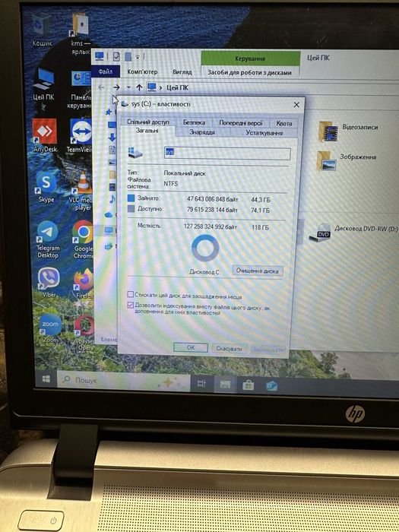Open the Файл menu in Explorer
Viewport: 399px width, 532px height.
106,71
